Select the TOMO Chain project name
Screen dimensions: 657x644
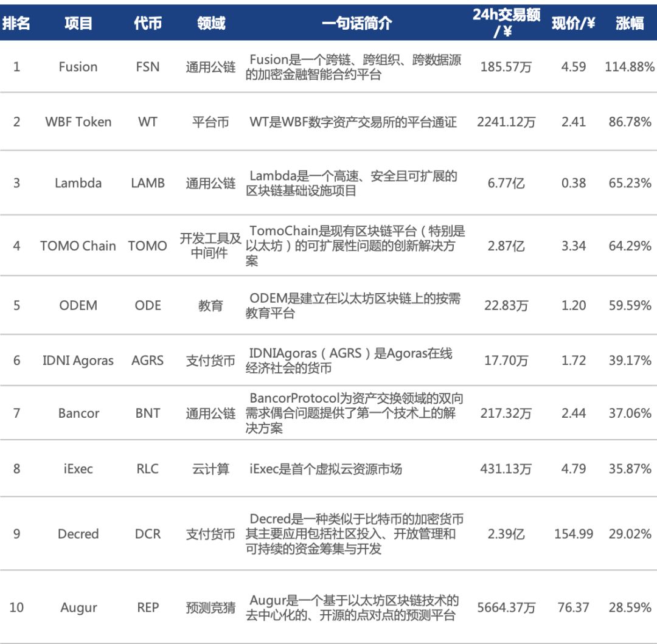click(x=78, y=246)
